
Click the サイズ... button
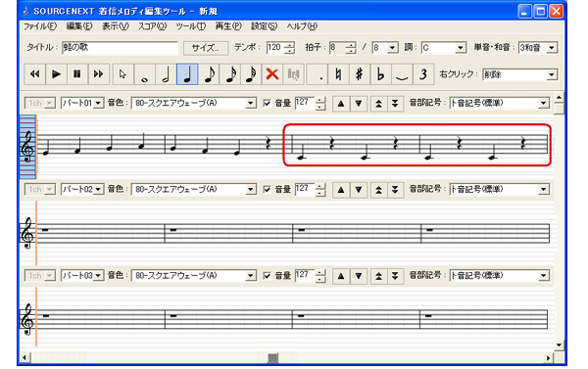[x=206, y=48]
